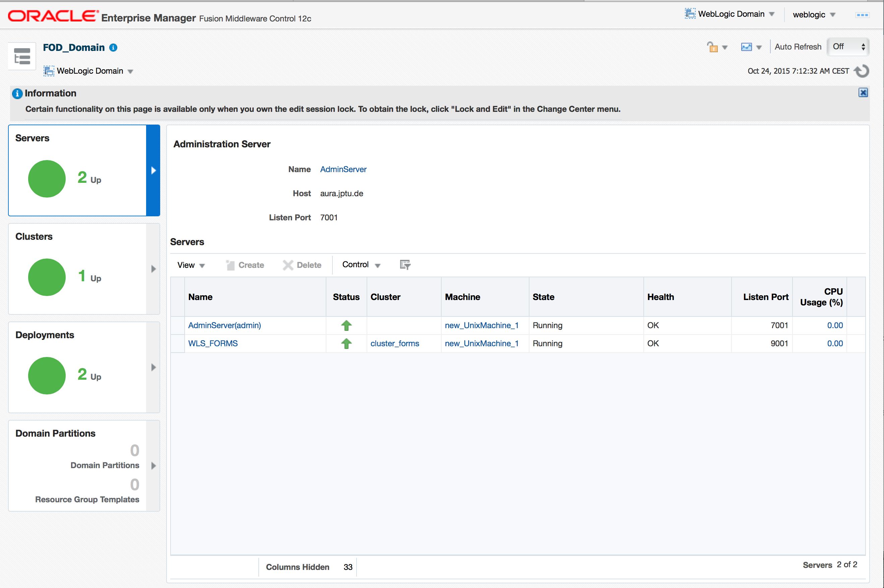The width and height of the screenshot is (884, 588).
Task: Select the AdminServer(admin) row header
Action: pyautogui.click(x=178, y=325)
